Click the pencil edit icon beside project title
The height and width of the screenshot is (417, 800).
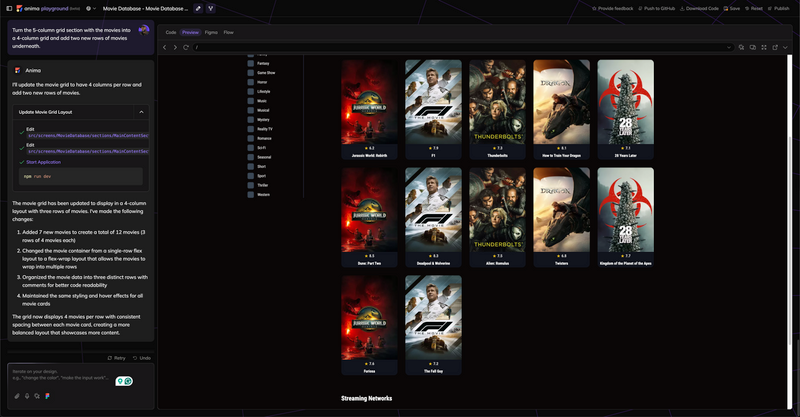198,9
